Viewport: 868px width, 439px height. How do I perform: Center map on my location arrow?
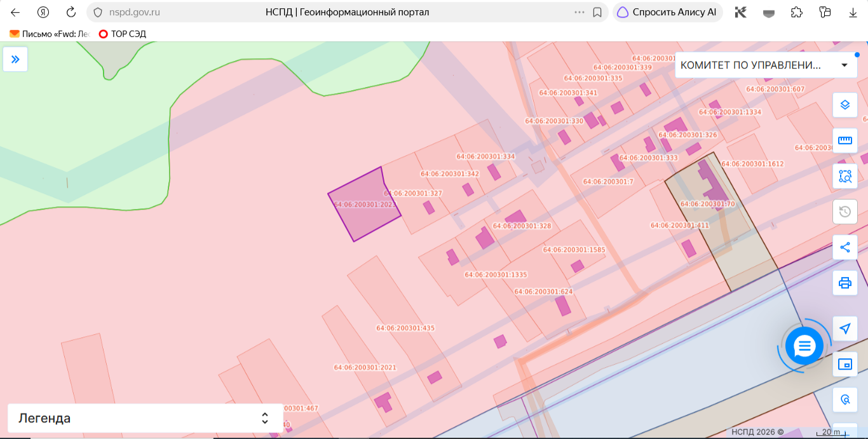[x=844, y=328]
